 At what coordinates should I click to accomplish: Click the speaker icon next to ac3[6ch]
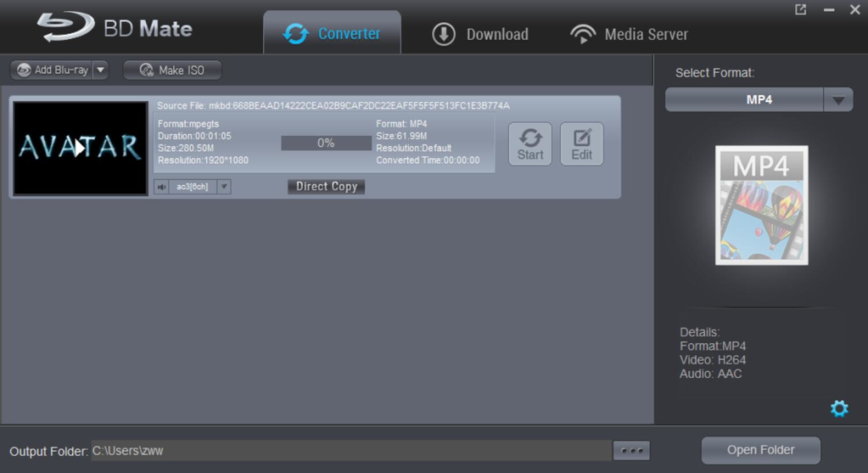[162, 187]
